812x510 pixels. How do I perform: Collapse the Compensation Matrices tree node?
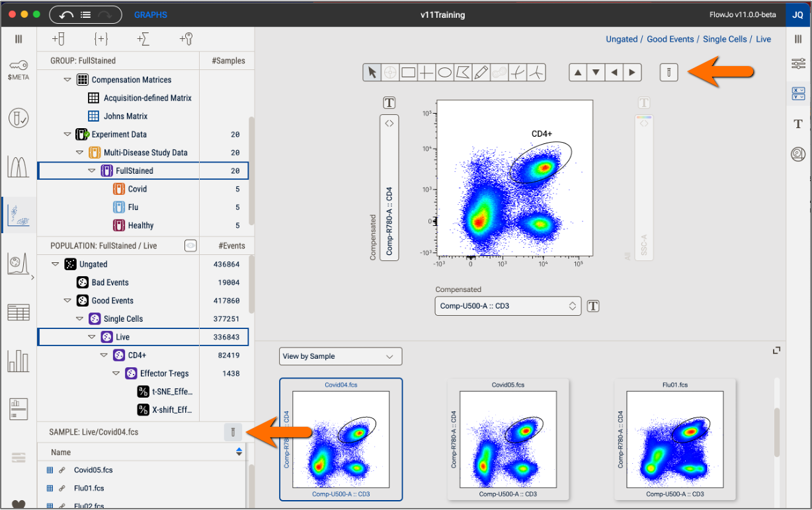click(x=67, y=80)
